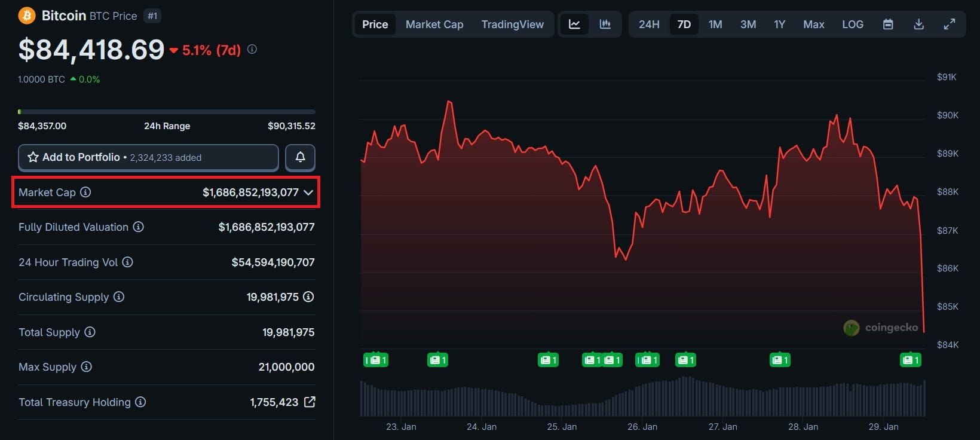Select the Max time range
The height and width of the screenshot is (440, 980).
tap(813, 25)
